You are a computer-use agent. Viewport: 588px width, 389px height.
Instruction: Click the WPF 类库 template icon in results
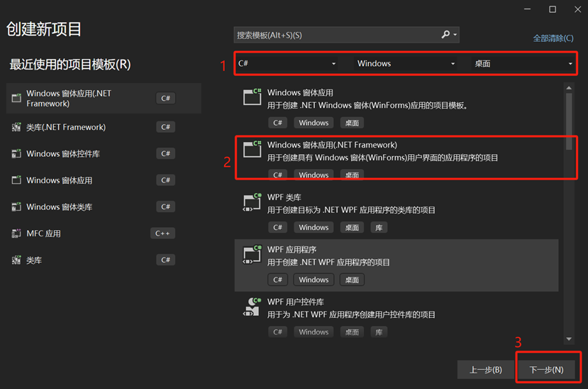pos(252,202)
